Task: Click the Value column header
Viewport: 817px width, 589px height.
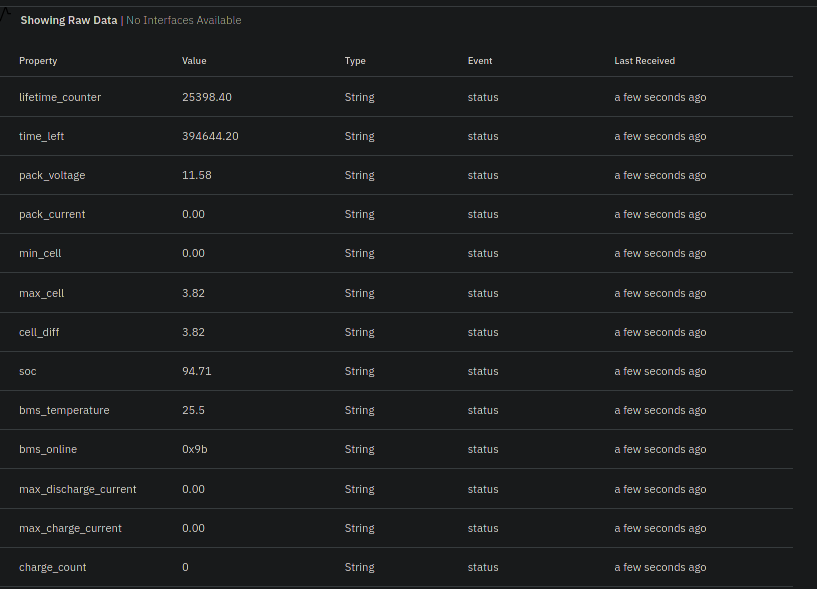Action: (194, 61)
